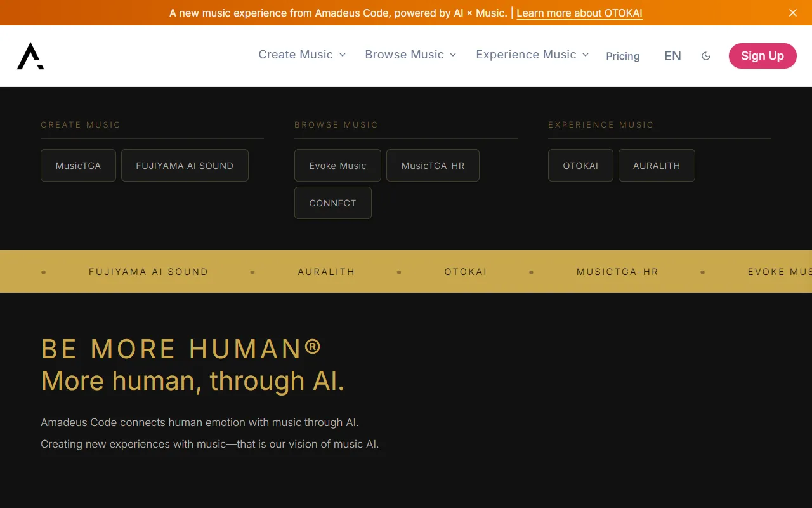Click the CONNECT button
812x508 pixels.
point(332,203)
